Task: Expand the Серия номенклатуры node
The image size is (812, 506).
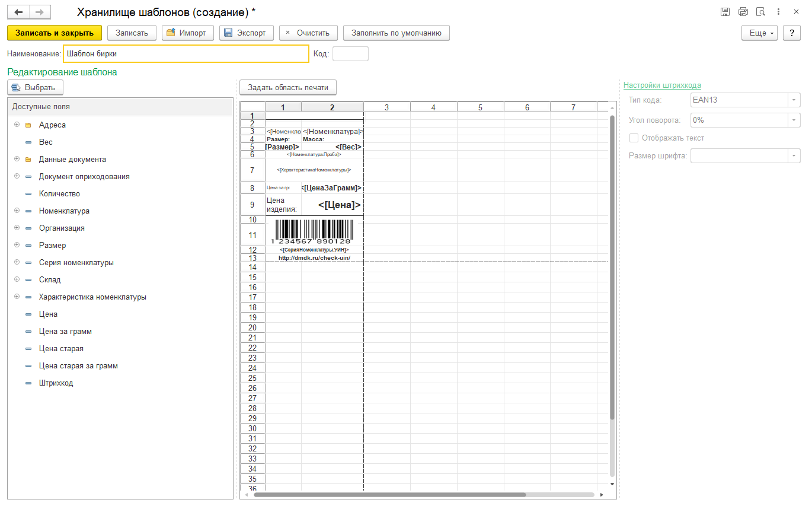Action: click(x=17, y=263)
